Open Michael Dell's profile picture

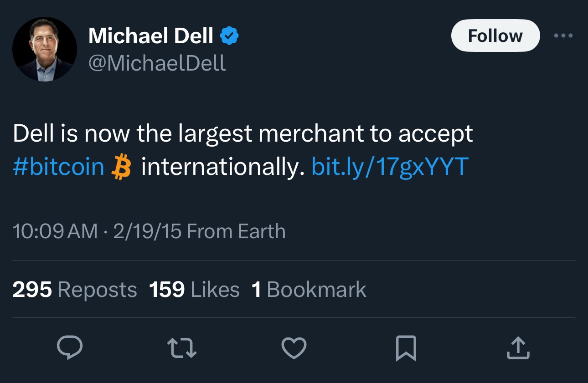pyautogui.click(x=45, y=50)
